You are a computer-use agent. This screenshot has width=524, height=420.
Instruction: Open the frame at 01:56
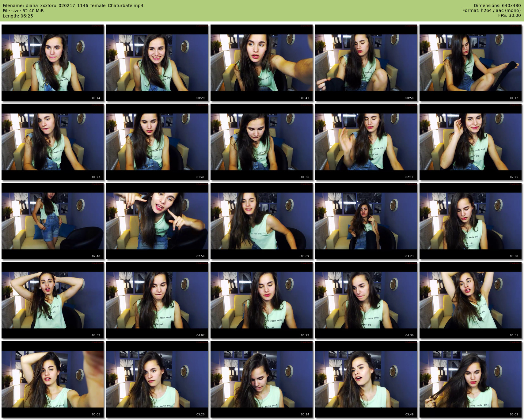262,142
